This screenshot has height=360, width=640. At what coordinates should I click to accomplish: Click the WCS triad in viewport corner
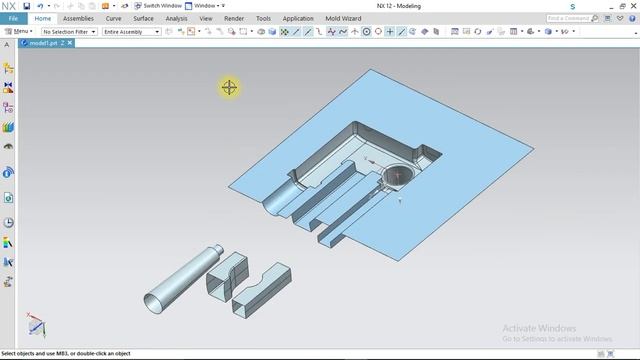[x=36, y=325]
